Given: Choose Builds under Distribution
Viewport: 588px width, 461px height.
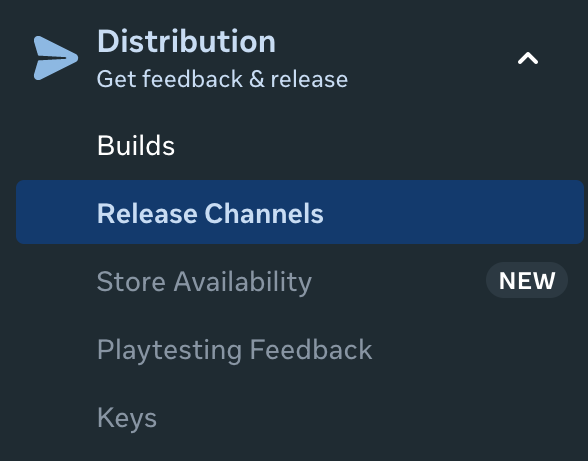Looking at the screenshot, I should point(136,146).
